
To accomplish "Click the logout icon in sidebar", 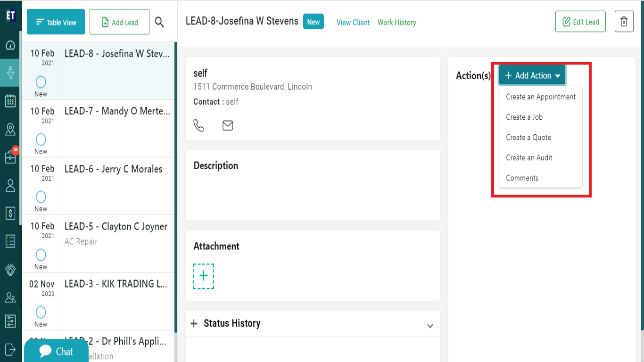I will tap(10, 349).
